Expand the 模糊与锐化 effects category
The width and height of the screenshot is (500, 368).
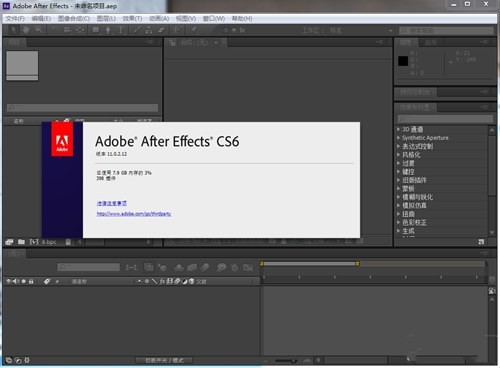coord(399,197)
